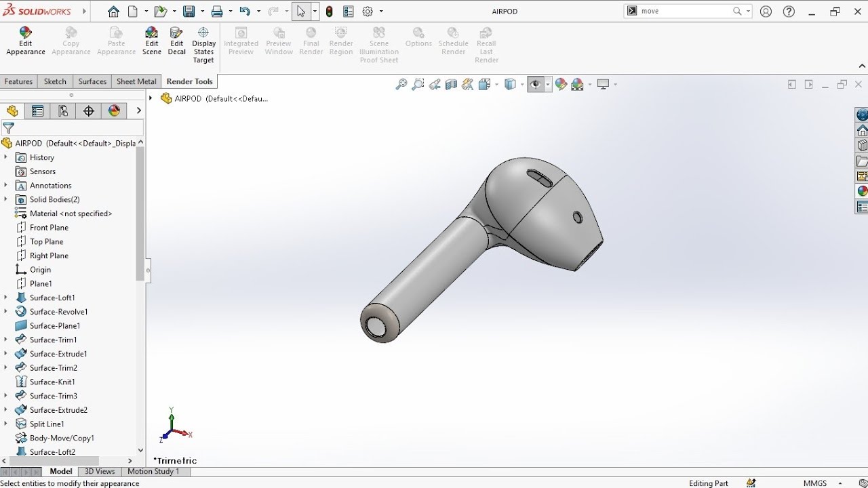Viewport: 868px width, 488px height.
Task: Click Zoom to Fit in heads-up toolbar
Action: click(x=401, y=84)
